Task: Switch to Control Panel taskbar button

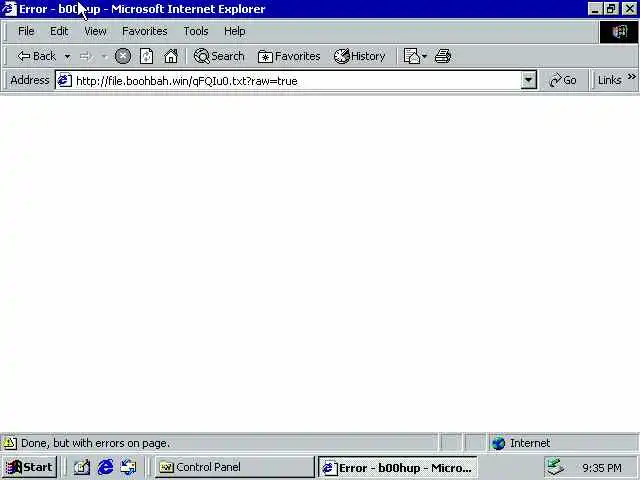Action: [x=235, y=467]
